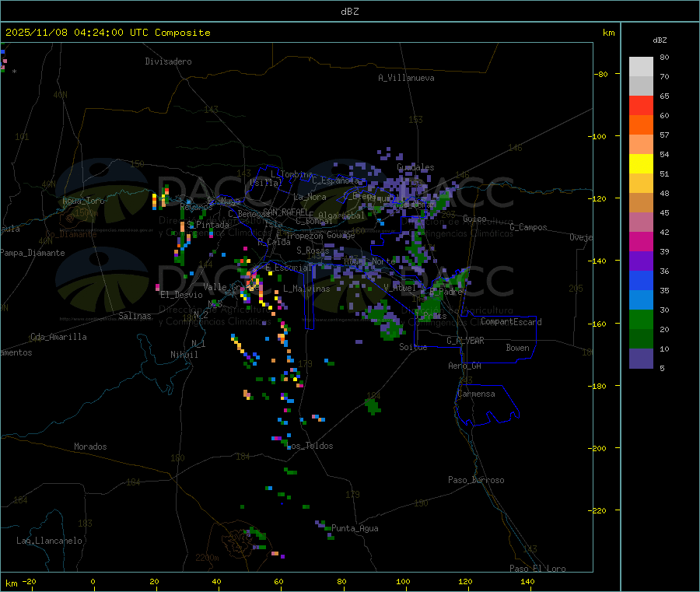
Task: Click the 'Divisadero' map label
Action: tap(168, 61)
